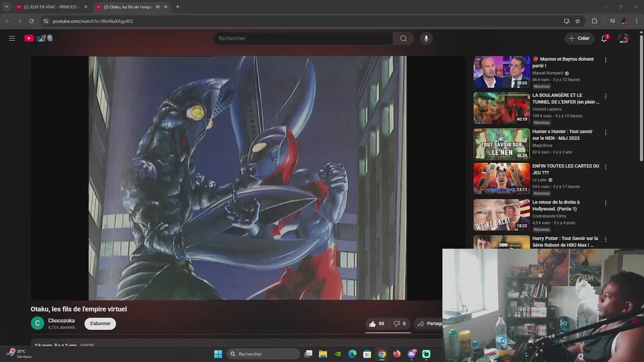Click the video title 'Otaku, les fils de l'empire virtuel'
This screenshot has height=362, width=644.
click(x=78, y=309)
